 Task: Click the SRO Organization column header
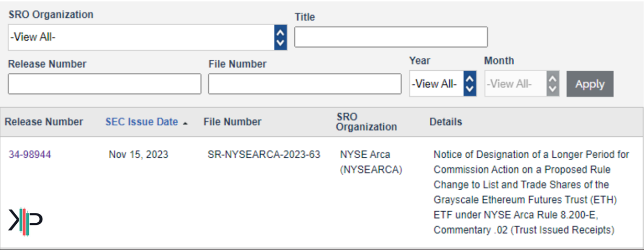pos(367,122)
